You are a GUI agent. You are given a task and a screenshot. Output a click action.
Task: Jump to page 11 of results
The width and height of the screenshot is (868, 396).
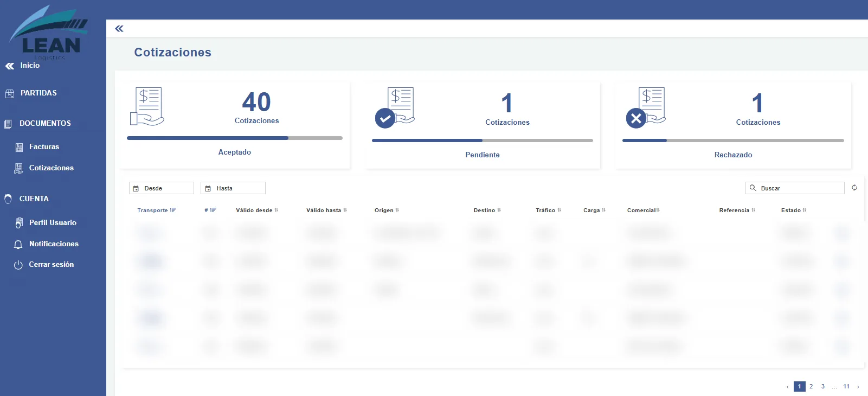pyautogui.click(x=846, y=386)
